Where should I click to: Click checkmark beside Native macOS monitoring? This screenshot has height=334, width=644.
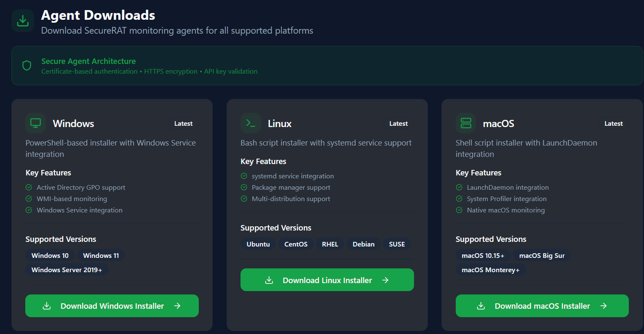(459, 210)
